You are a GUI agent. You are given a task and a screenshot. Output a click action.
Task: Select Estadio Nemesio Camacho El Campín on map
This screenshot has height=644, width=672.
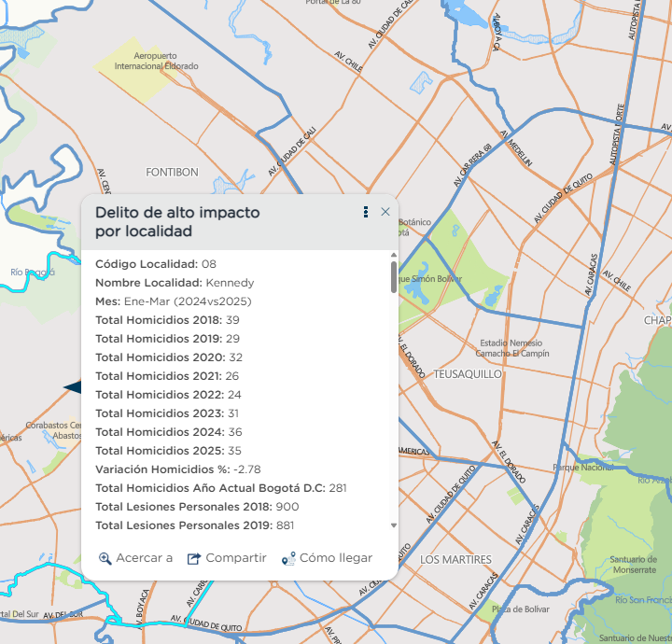click(511, 348)
